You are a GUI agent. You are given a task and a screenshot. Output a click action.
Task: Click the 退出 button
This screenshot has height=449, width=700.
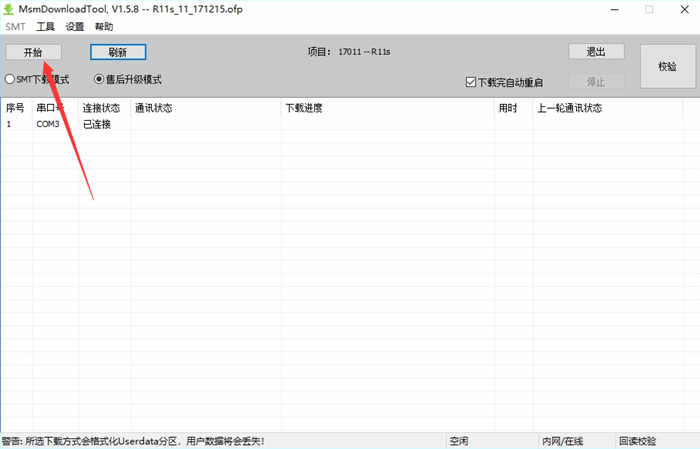596,52
